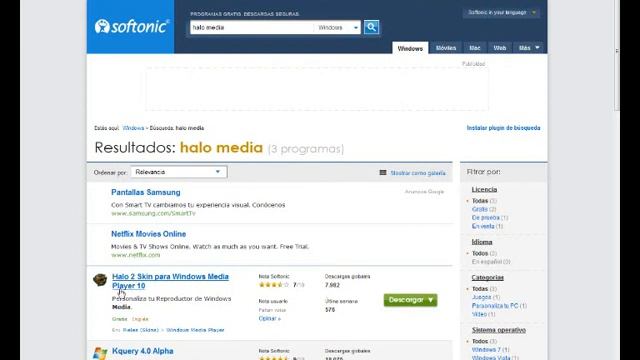Click '7.982' global downloads value
Image resolution: width=640 pixels, height=360 pixels.
point(332,285)
